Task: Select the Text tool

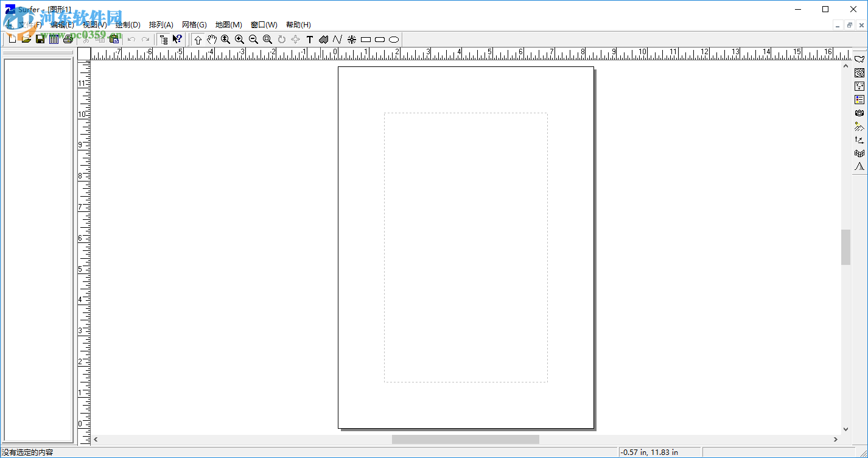Action: click(x=309, y=40)
